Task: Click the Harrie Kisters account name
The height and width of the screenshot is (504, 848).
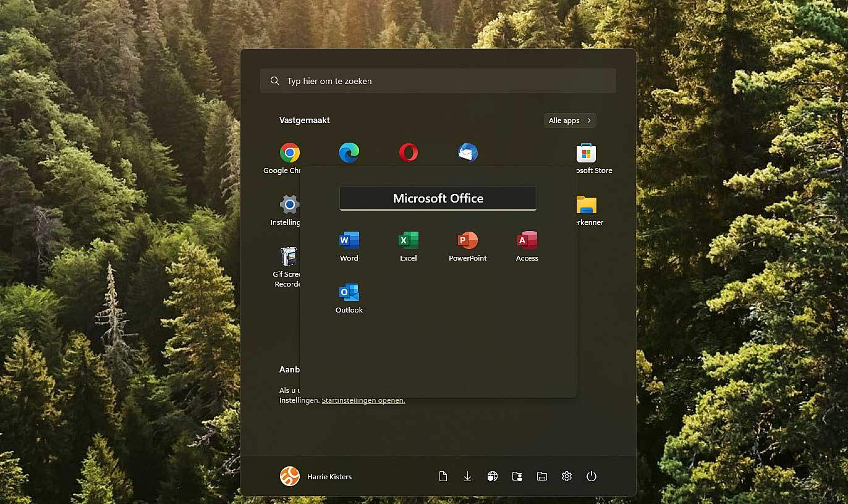Action: click(329, 477)
